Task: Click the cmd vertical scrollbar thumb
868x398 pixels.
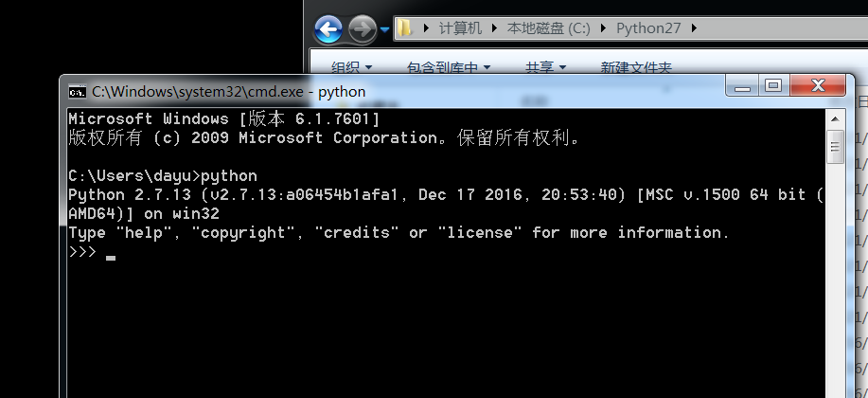Action: pyautogui.click(x=835, y=146)
